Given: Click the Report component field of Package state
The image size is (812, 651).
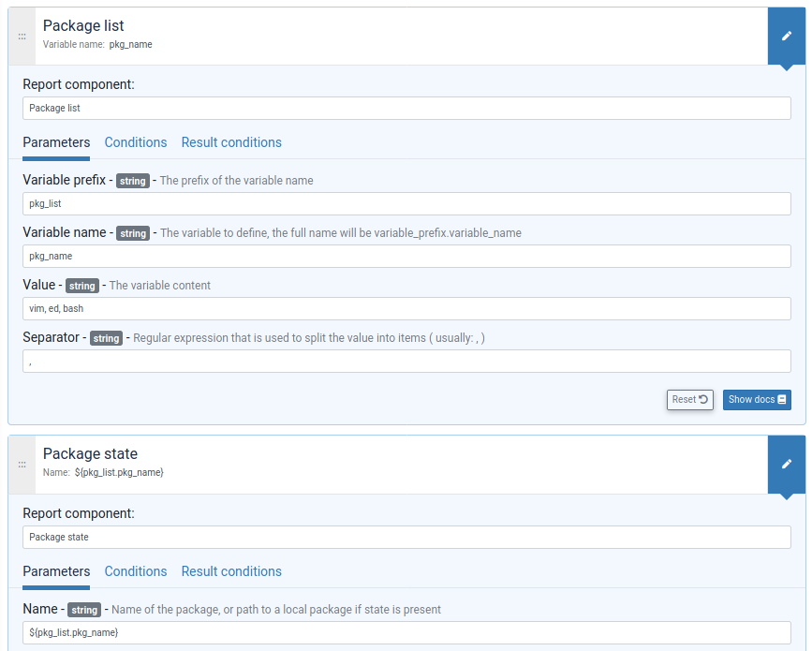Looking at the screenshot, I should pyautogui.click(x=406, y=537).
